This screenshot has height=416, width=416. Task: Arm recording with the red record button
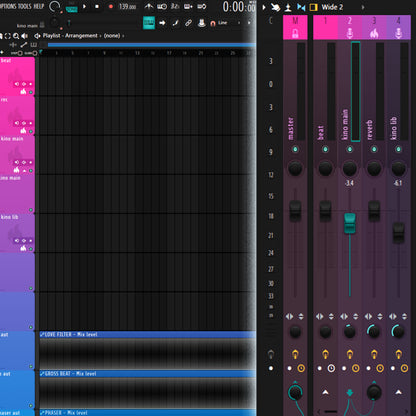111,6
